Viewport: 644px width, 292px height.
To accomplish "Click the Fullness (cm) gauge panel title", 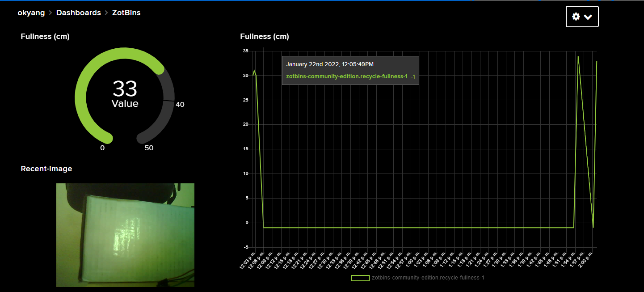I will [45, 36].
